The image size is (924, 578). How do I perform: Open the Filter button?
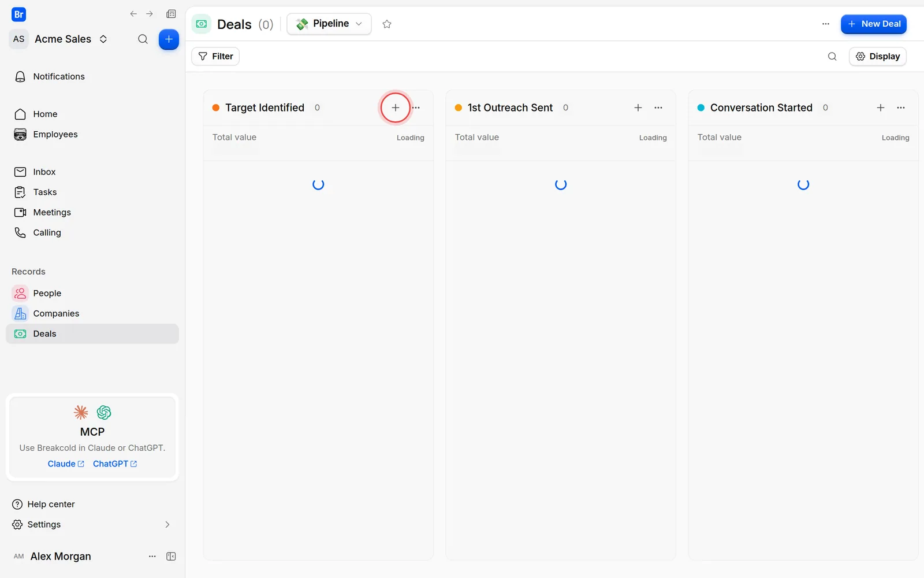pos(215,56)
